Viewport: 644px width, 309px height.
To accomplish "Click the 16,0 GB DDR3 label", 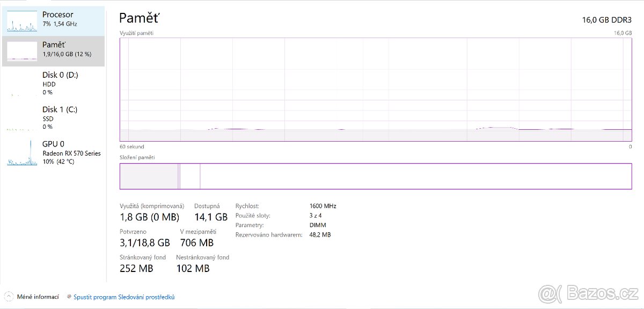I will pyautogui.click(x=607, y=20).
